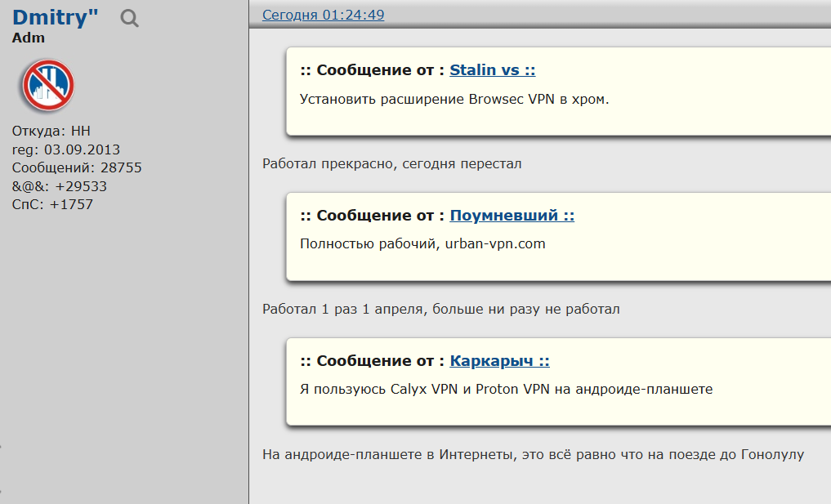Click the Adm rank label under username

tap(29, 38)
